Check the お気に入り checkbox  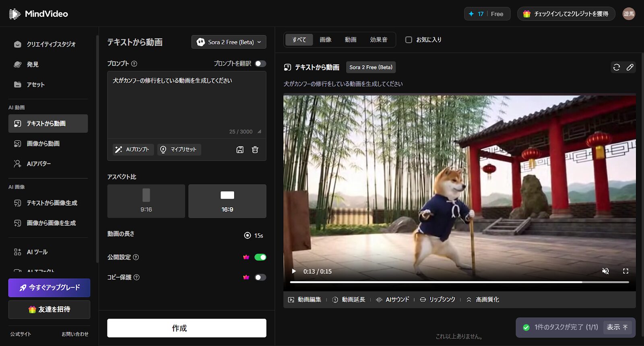point(409,40)
